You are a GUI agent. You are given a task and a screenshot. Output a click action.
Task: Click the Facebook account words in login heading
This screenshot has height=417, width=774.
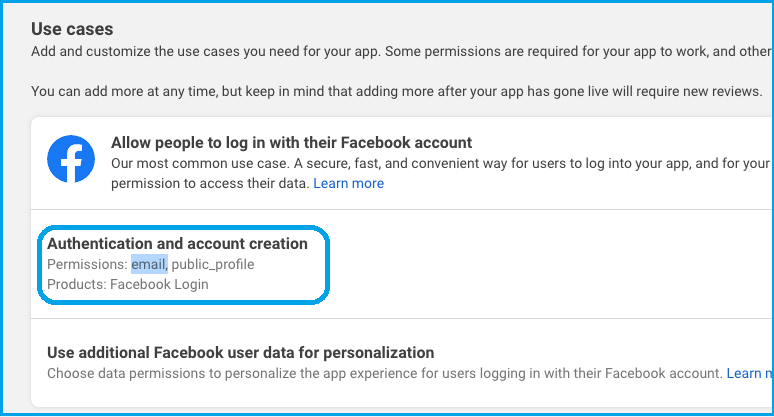(406, 143)
